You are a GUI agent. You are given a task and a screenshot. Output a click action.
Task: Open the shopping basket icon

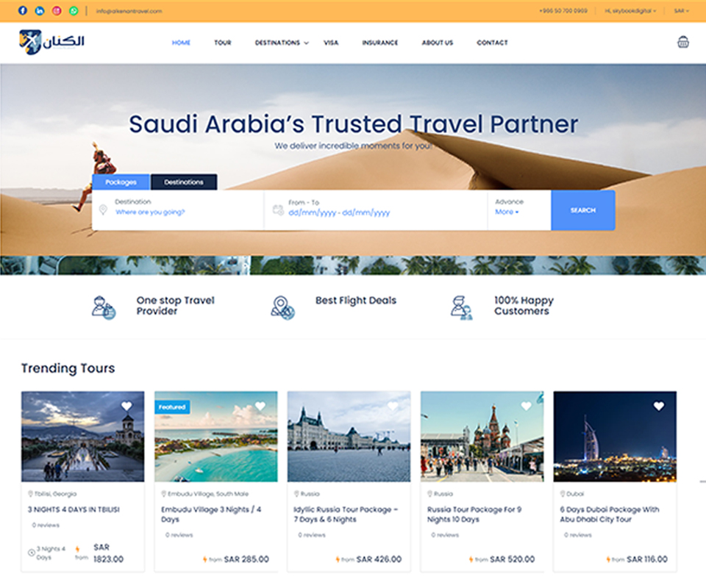point(682,43)
